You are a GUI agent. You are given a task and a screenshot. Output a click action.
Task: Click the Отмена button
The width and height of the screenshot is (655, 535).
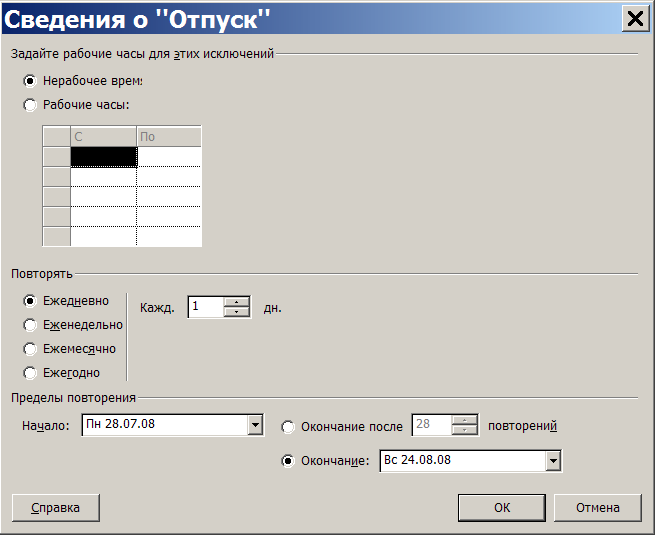pyautogui.click(x=598, y=508)
